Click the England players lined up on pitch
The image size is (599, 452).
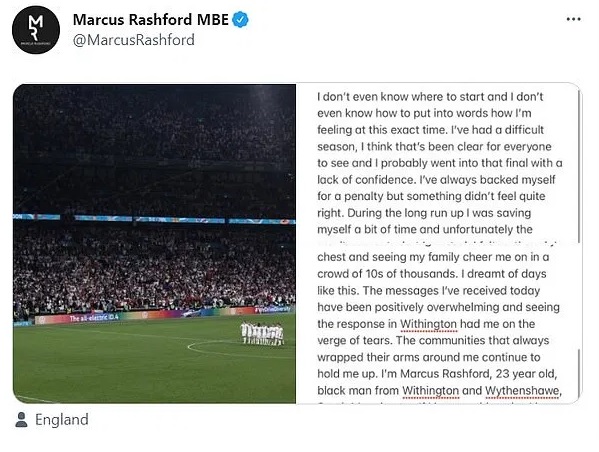coord(262,334)
